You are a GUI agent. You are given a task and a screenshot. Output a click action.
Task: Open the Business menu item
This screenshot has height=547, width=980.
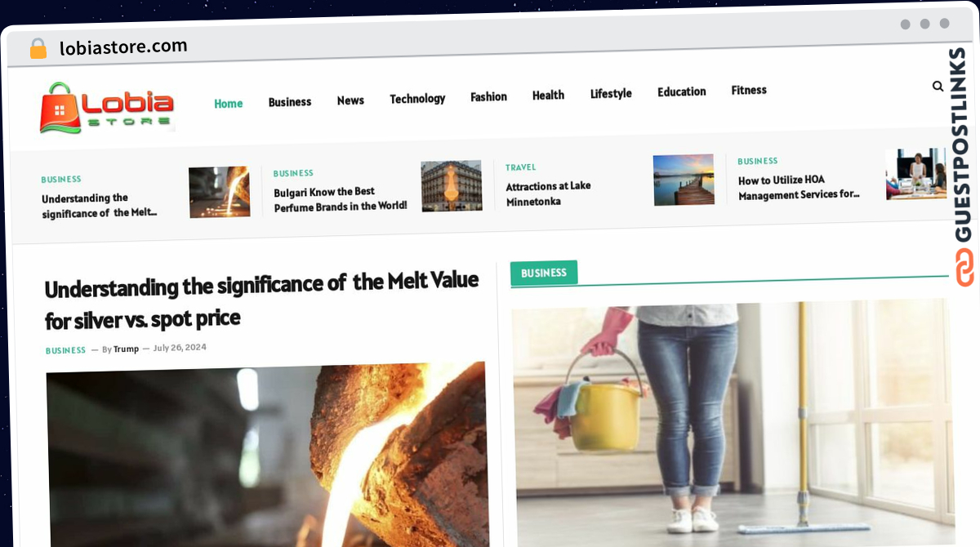[290, 102]
